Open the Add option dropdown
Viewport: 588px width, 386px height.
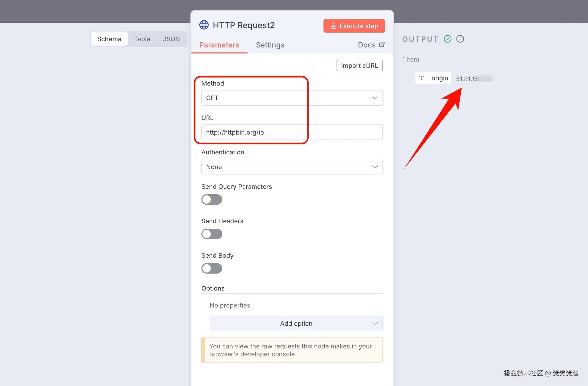(296, 323)
